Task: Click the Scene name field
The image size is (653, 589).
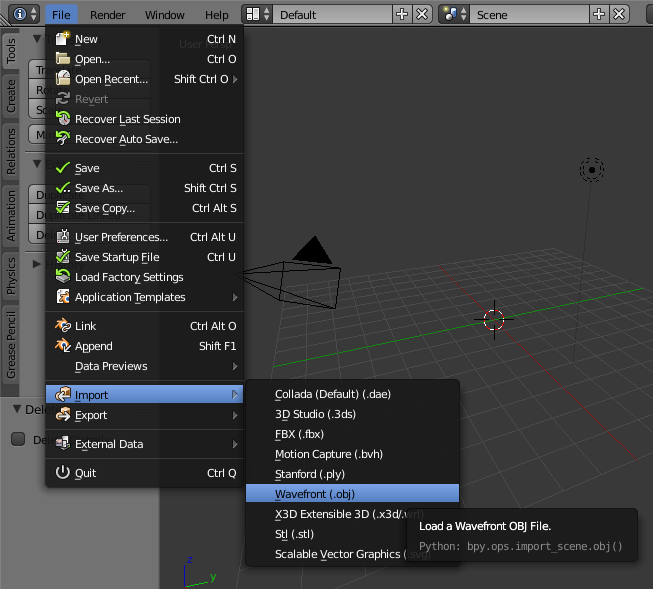Action: click(530, 15)
